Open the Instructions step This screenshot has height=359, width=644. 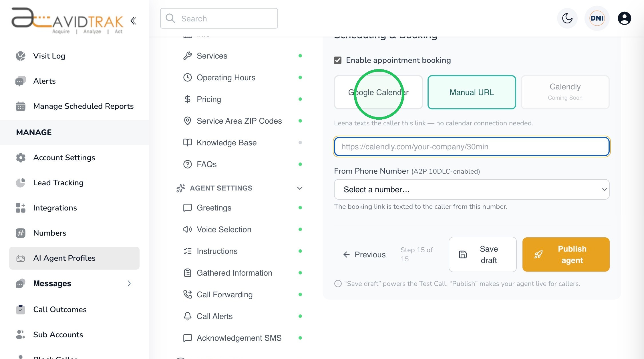[x=243, y=251]
